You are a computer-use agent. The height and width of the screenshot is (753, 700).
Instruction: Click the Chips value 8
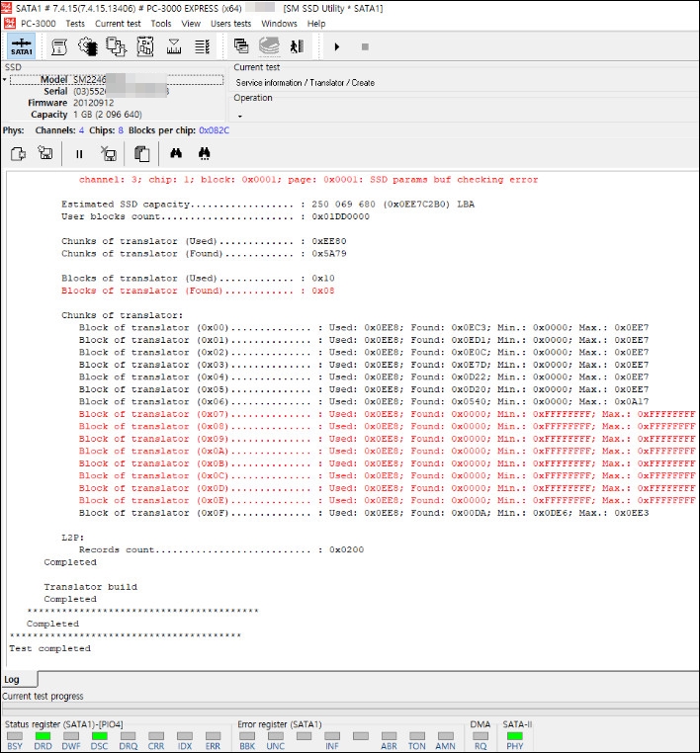coord(121,130)
